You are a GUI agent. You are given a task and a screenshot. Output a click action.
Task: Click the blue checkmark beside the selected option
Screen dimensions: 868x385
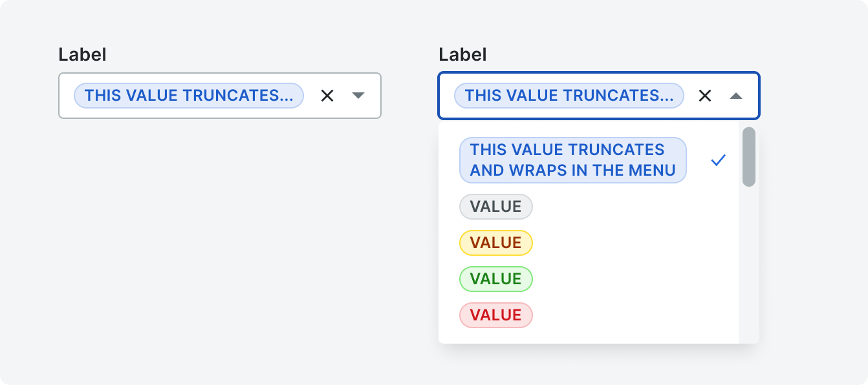[x=719, y=160]
